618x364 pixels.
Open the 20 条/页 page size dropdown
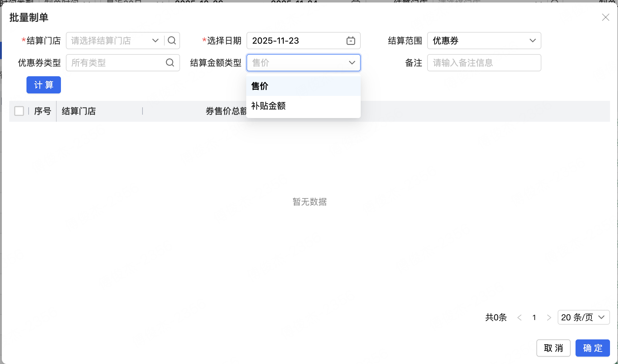click(583, 317)
